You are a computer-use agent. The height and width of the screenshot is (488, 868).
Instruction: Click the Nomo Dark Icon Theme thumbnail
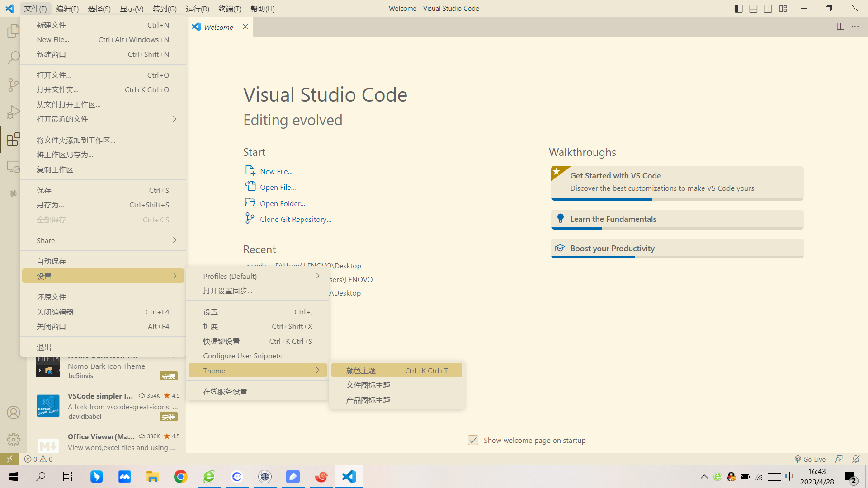pyautogui.click(x=48, y=366)
